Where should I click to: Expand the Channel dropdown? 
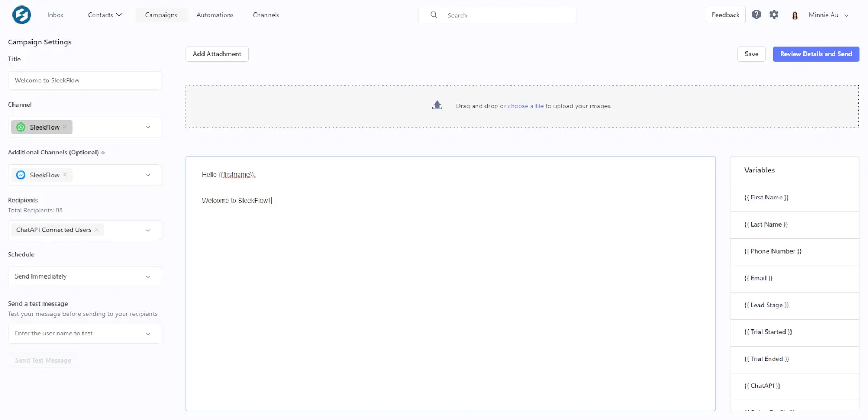pyautogui.click(x=148, y=127)
